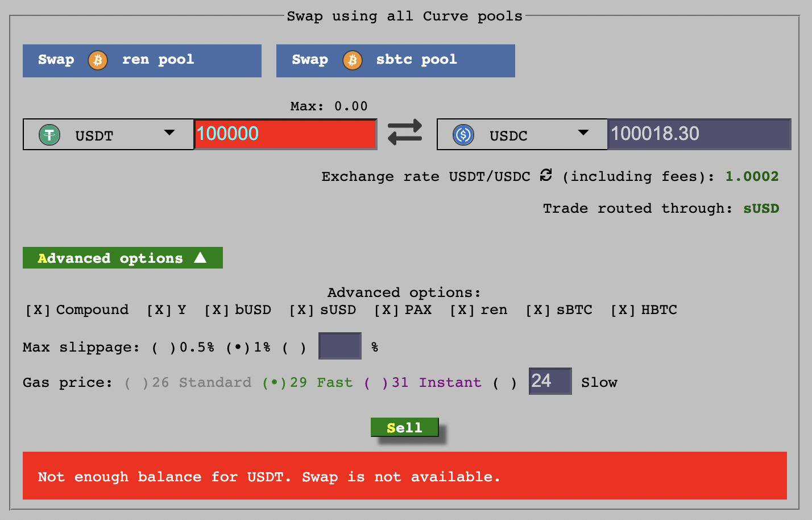Screen dimensions: 812x520
Task: Disable the sUSD pool checkbox
Action: (x=301, y=310)
